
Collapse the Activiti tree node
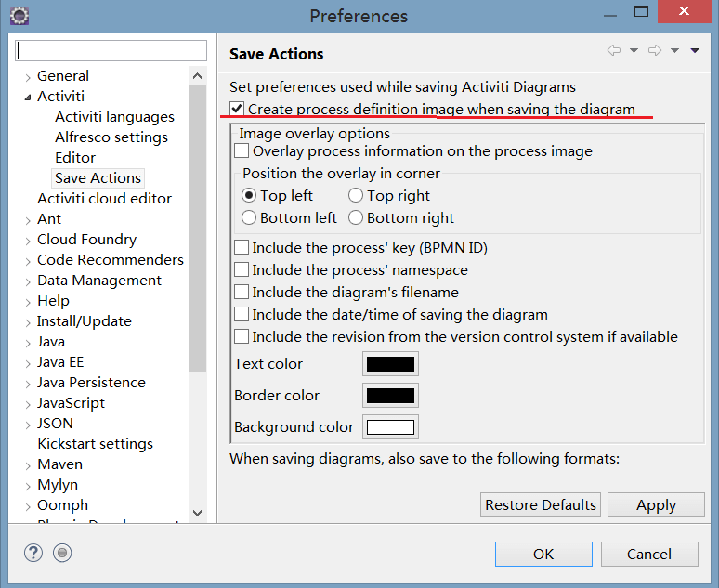(x=28, y=98)
